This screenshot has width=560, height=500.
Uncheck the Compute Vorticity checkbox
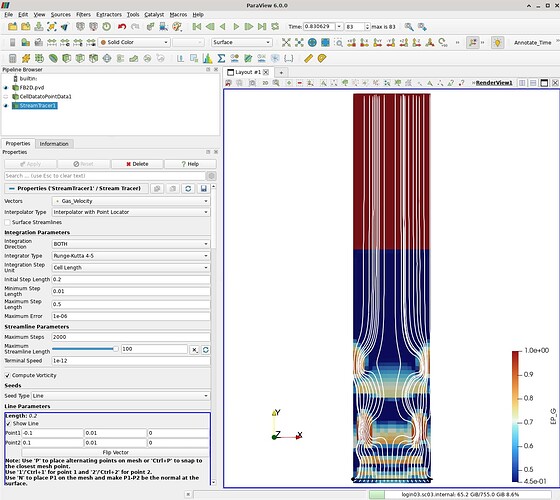(8, 376)
